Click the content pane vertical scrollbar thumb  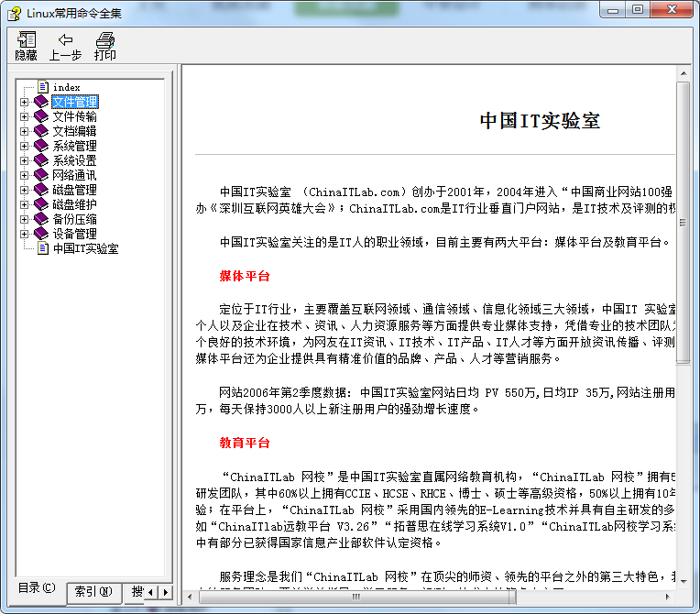683,220
